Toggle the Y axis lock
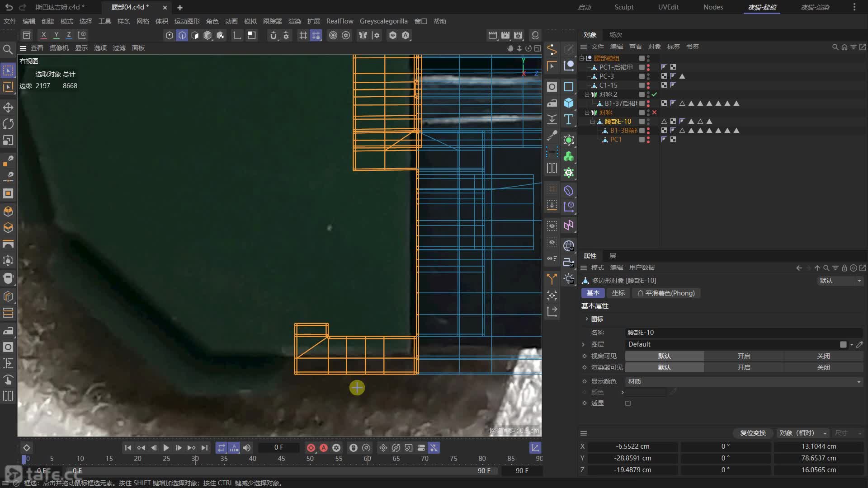Viewport: 868px width, 488px height. click(56, 35)
